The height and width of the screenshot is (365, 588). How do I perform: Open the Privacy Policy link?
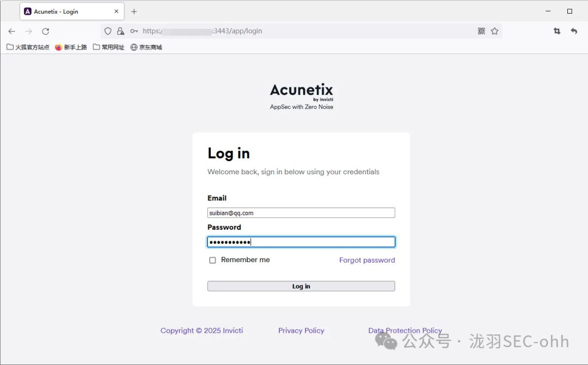(x=301, y=331)
